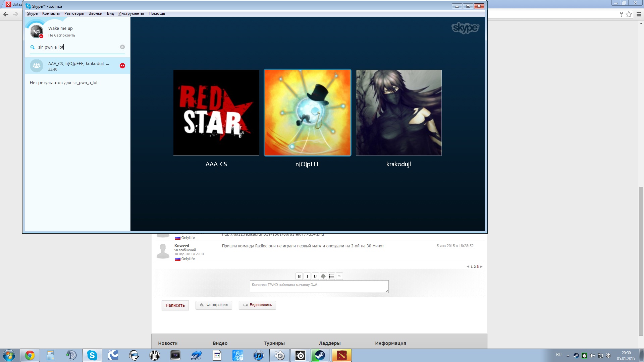Go back in Chrome browser
The height and width of the screenshot is (362, 644).
(6, 14)
